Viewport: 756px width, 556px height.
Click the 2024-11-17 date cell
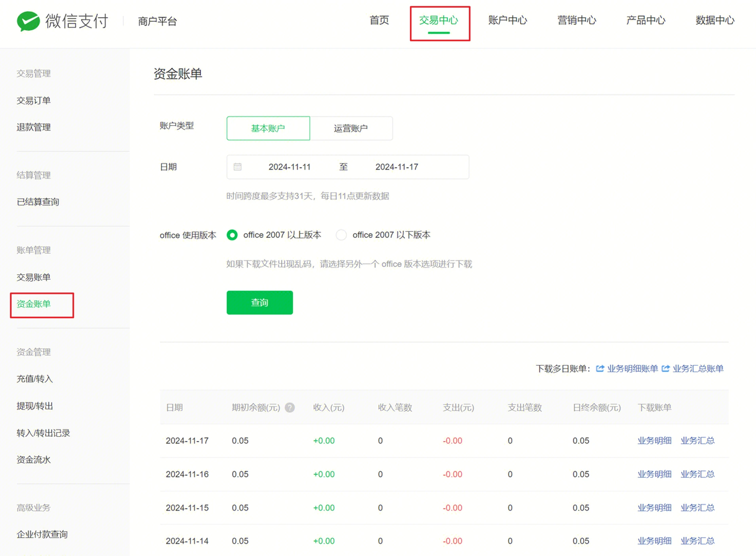[187, 440]
